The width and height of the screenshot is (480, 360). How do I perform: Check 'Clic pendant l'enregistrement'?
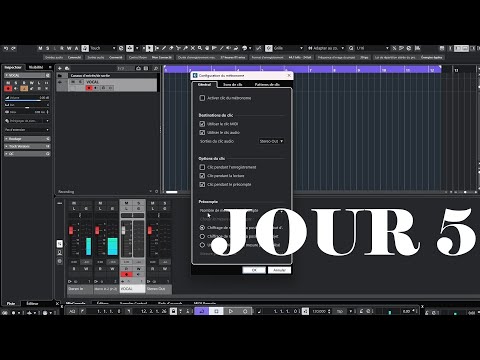202,167
